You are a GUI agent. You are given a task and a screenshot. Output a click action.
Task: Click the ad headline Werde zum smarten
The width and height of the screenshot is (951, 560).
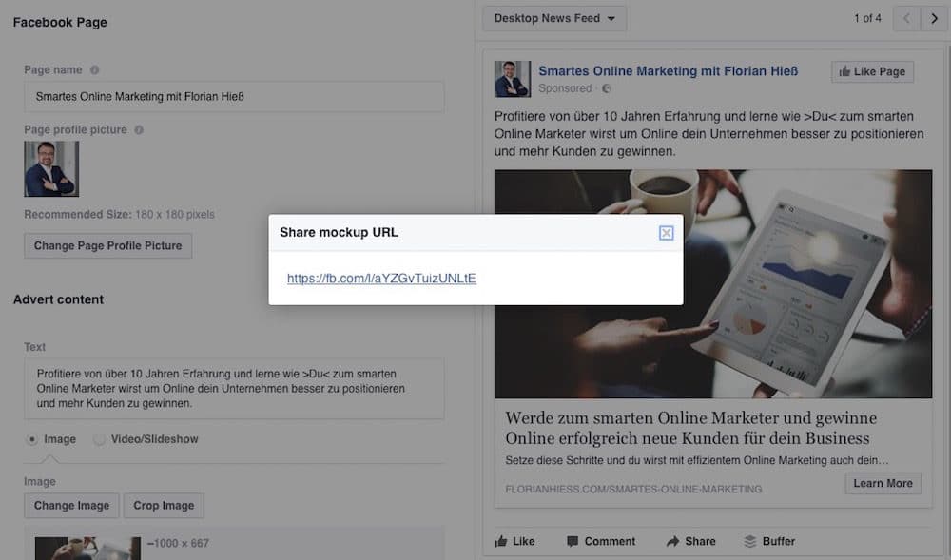click(690, 428)
